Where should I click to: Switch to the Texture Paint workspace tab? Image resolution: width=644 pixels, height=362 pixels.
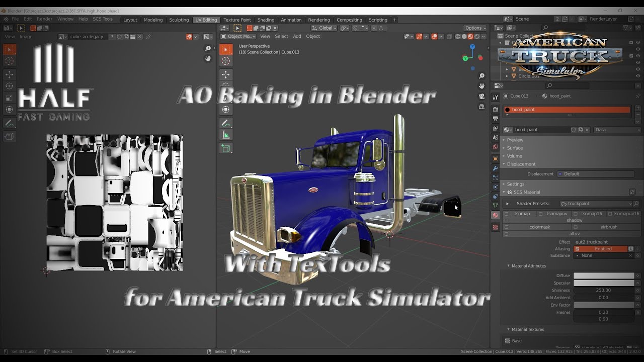point(237,20)
